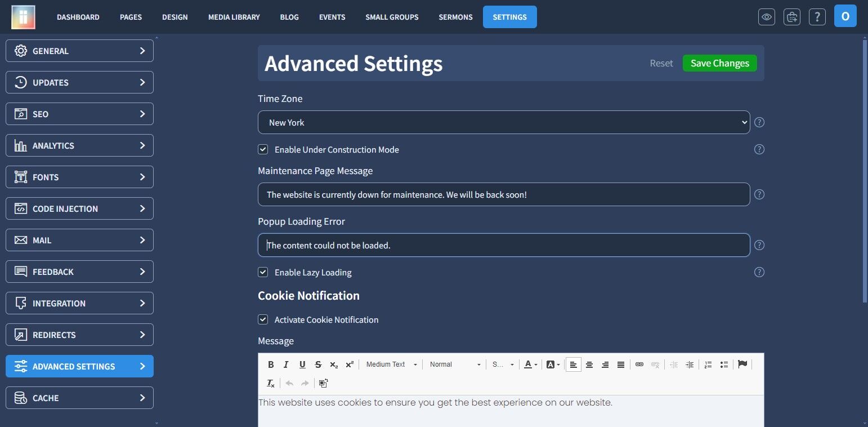
Task: Click the redo arrow in the editor
Action: point(305,383)
